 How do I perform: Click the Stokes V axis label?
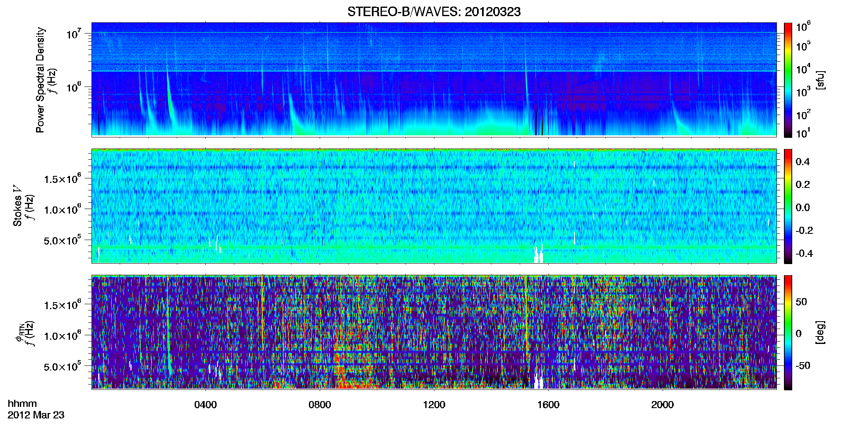(17, 206)
